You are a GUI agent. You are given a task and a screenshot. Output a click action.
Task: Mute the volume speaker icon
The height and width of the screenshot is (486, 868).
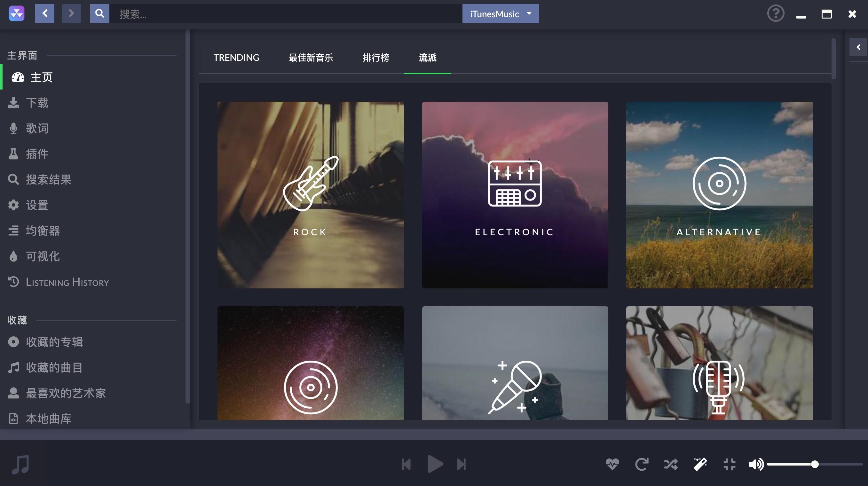(756, 464)
